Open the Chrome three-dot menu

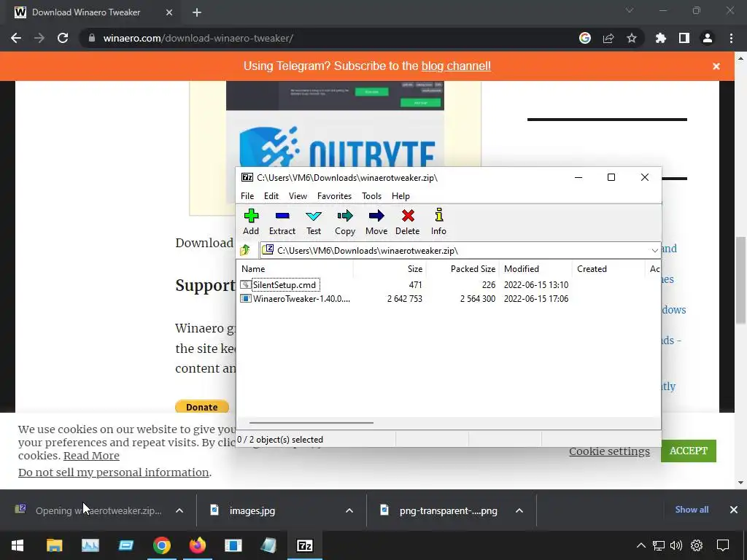[x=731, y=38]
